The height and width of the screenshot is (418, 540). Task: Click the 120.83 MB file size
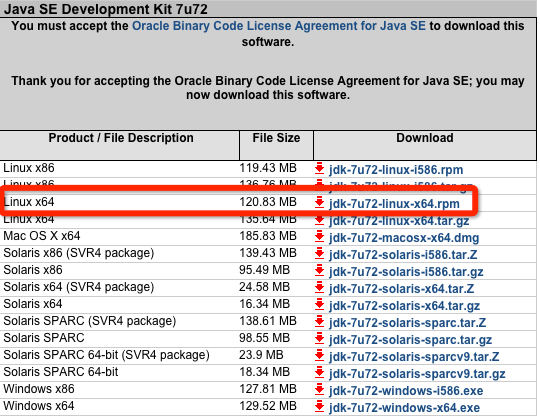[268, 202]
